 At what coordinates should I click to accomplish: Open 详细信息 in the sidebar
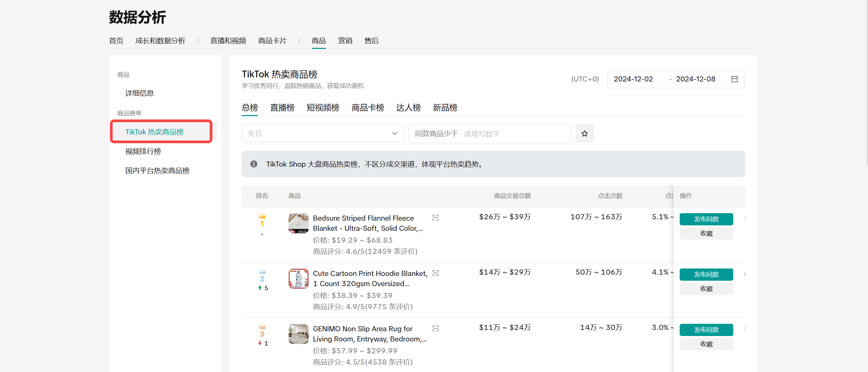click(x=139, y=93)
